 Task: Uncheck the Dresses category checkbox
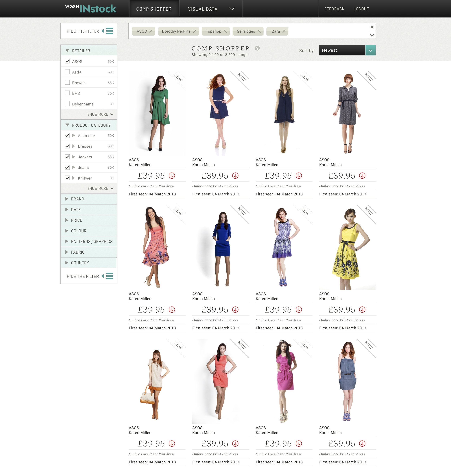(x=67, y=146)
